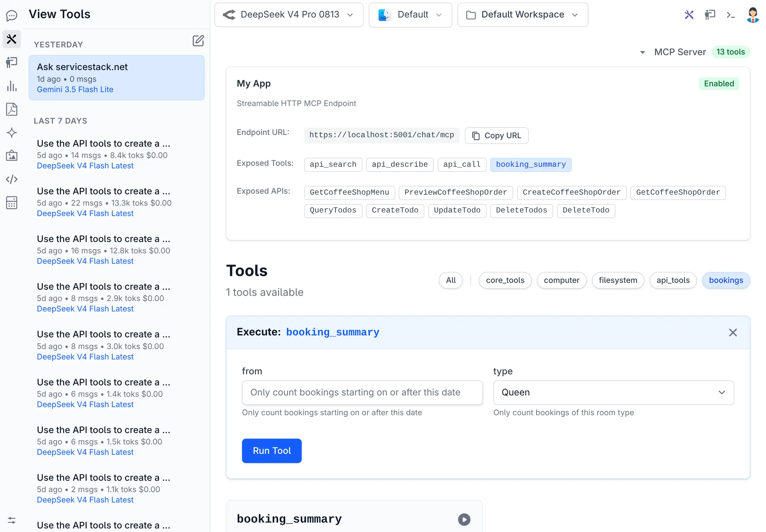Open the DeepSeek V4 Pro 0813 model dropdown
Image resolution: width=766 pixels, height=532 pixels.
[x=289, y=15]
